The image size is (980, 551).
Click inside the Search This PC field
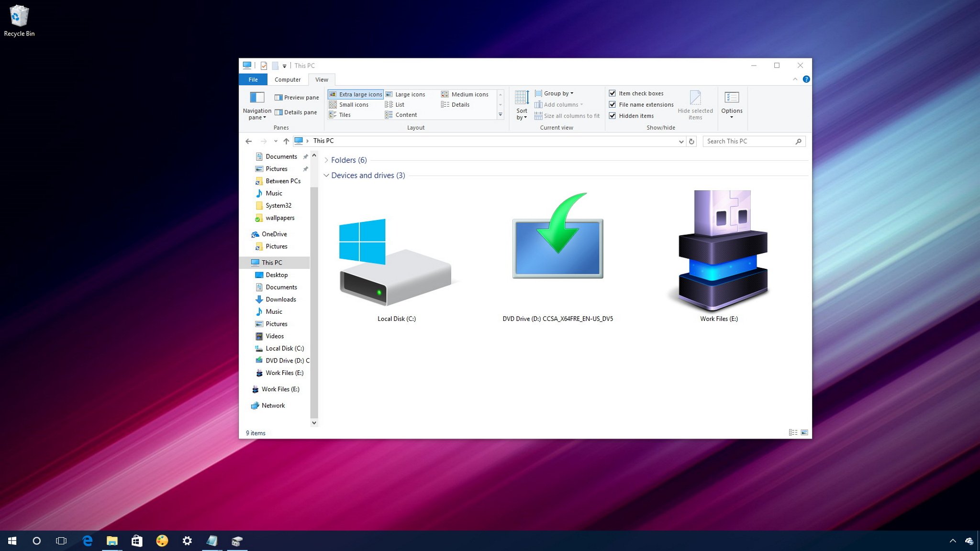click(x=746, y=141)
